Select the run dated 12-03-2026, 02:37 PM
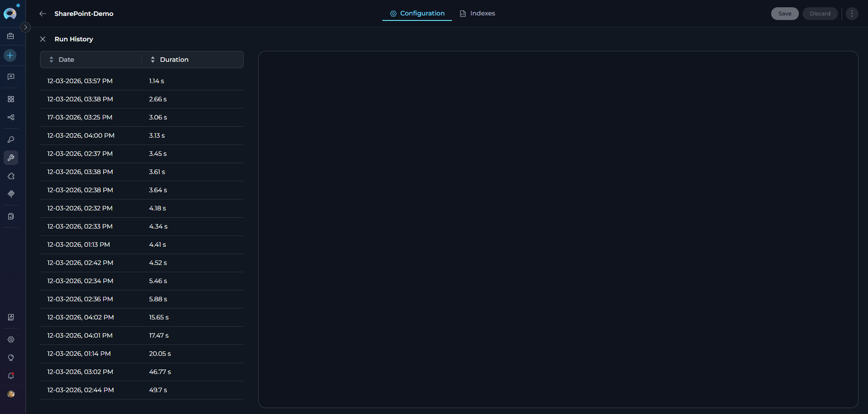 coord(142,154)
